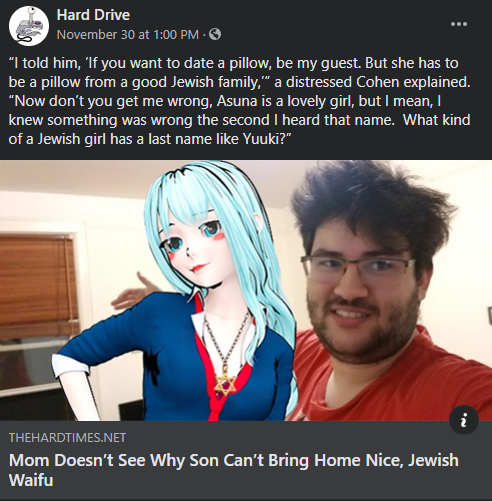The image size is (492, 501).
Task: Click the link card footer area
Action: (246, 460)
